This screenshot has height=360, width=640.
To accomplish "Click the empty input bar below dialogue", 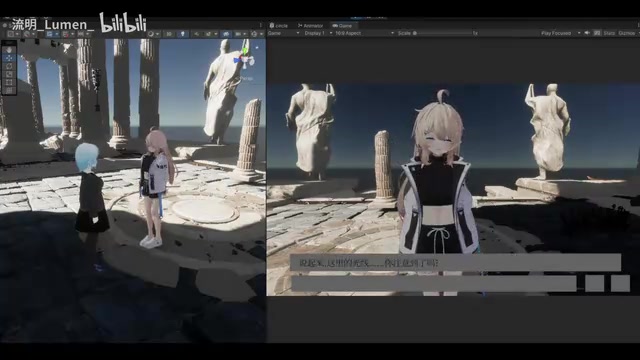I will (x=433, y=283).
